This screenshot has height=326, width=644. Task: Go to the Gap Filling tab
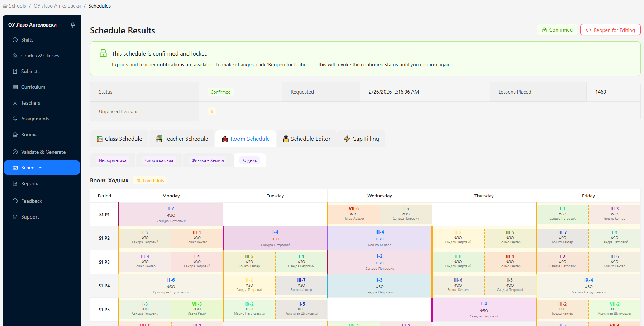(361, 139)
